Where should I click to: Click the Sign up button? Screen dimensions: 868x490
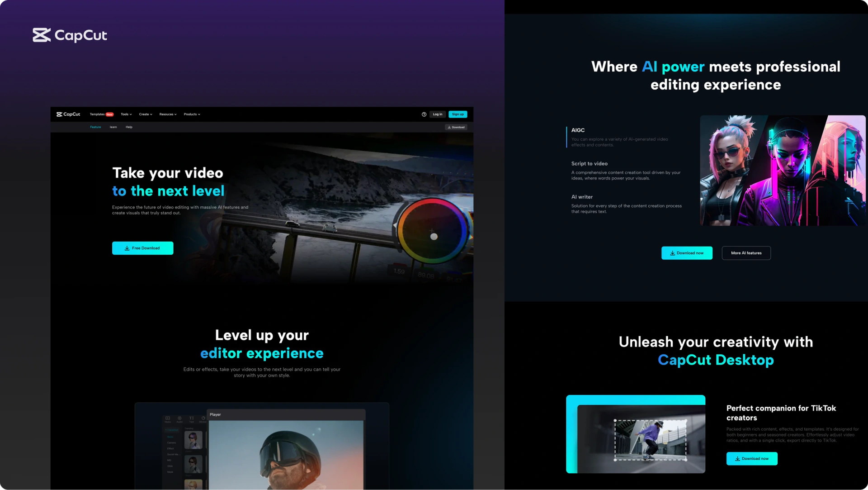point(458,114)
